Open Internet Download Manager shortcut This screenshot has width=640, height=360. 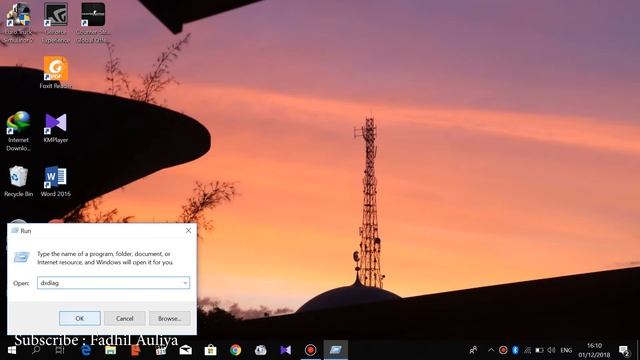[x=18, y=131]
